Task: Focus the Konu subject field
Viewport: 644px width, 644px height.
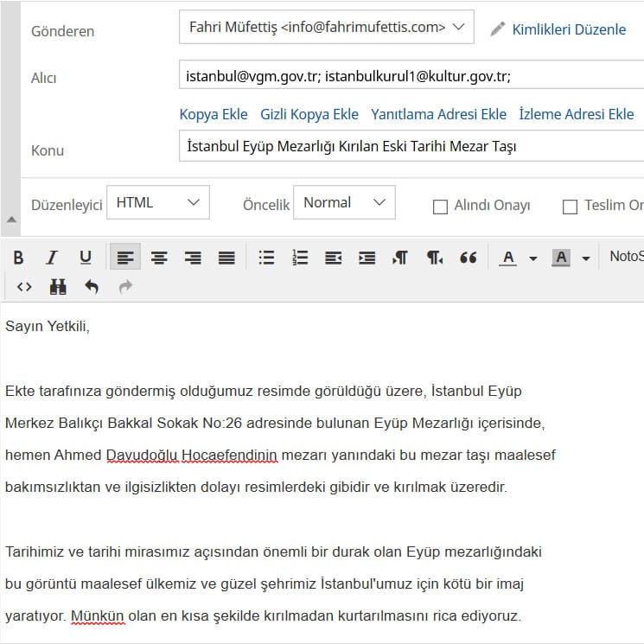Action: click(x=411, y=146)
